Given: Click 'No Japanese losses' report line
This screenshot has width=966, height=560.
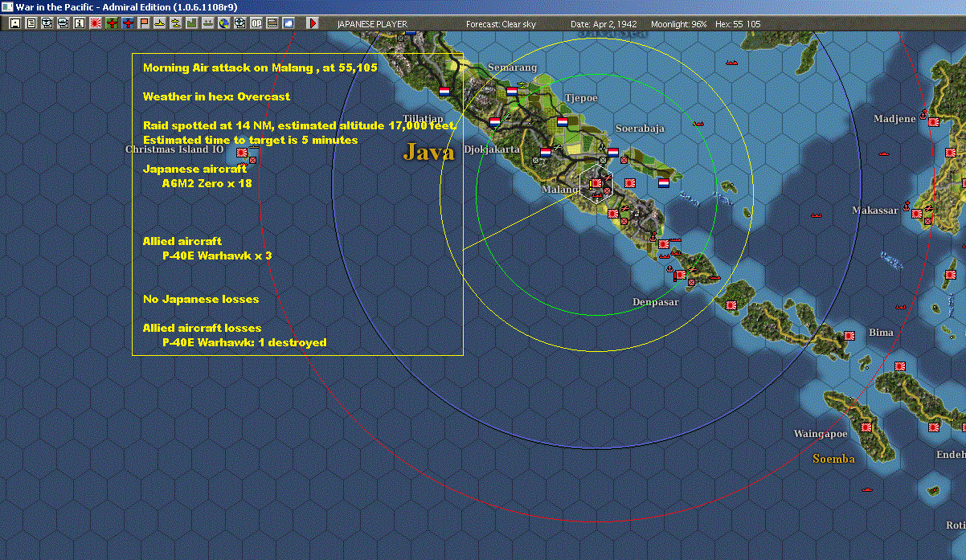Looking at the screenshot, I should click(x=201, y=299).
